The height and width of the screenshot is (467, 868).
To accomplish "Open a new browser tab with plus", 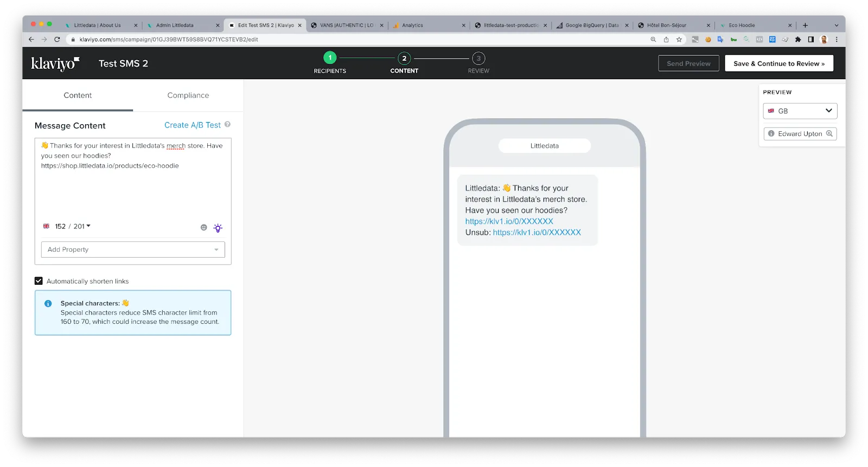I will point(805,25).
